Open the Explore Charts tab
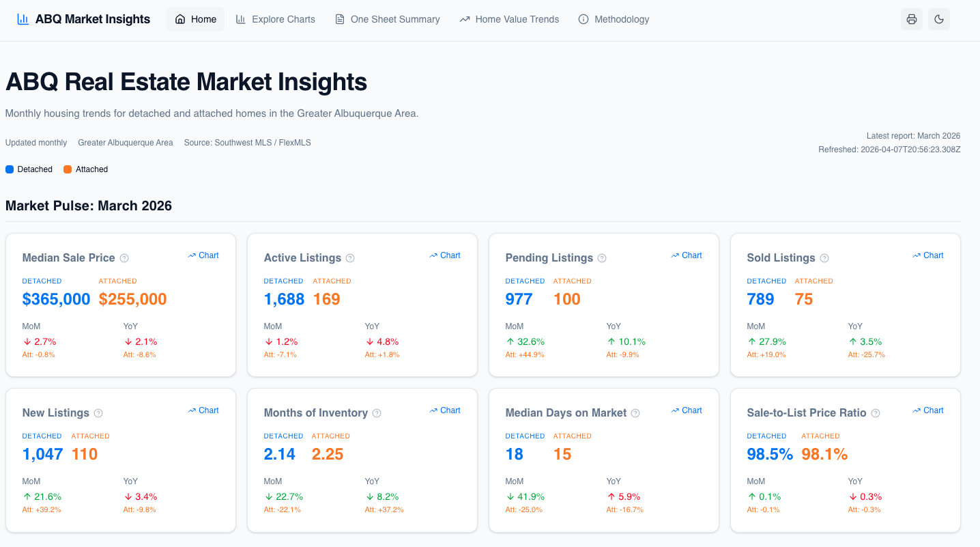 point(276,19)
